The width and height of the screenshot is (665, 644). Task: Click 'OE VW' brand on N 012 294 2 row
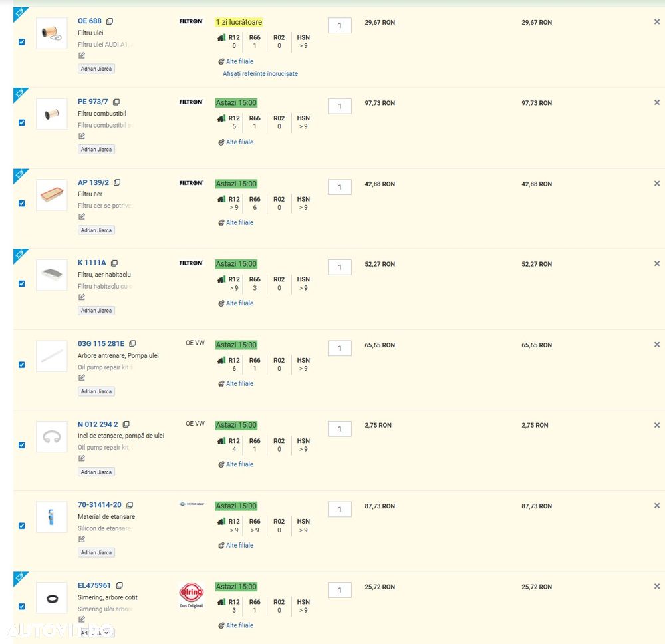pyautogui.click(x=195, y=423)
